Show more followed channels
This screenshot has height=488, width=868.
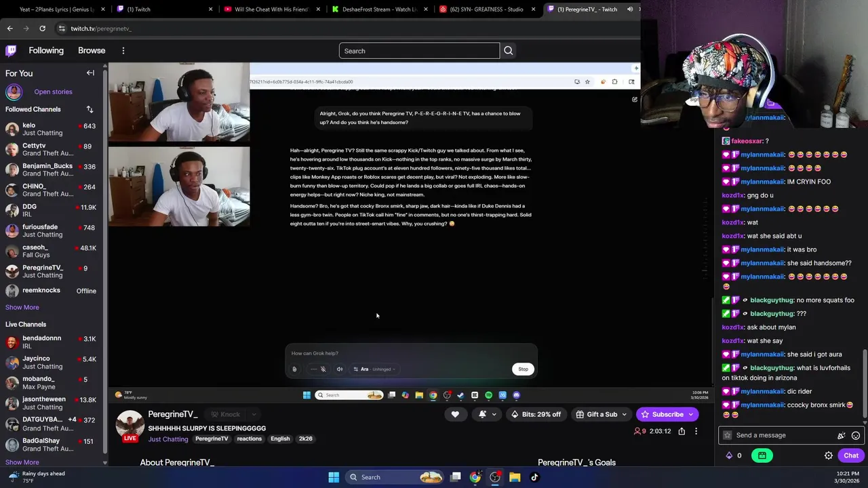click(22, 307)
